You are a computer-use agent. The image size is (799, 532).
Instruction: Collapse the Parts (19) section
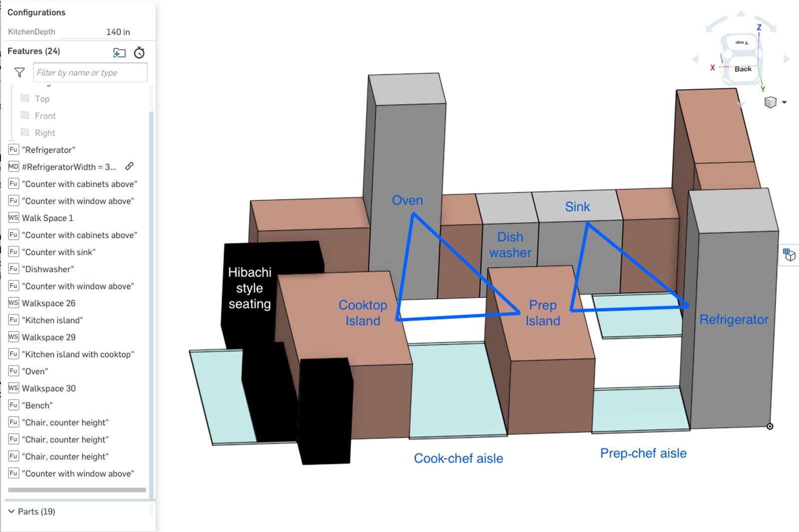(11, 511)
